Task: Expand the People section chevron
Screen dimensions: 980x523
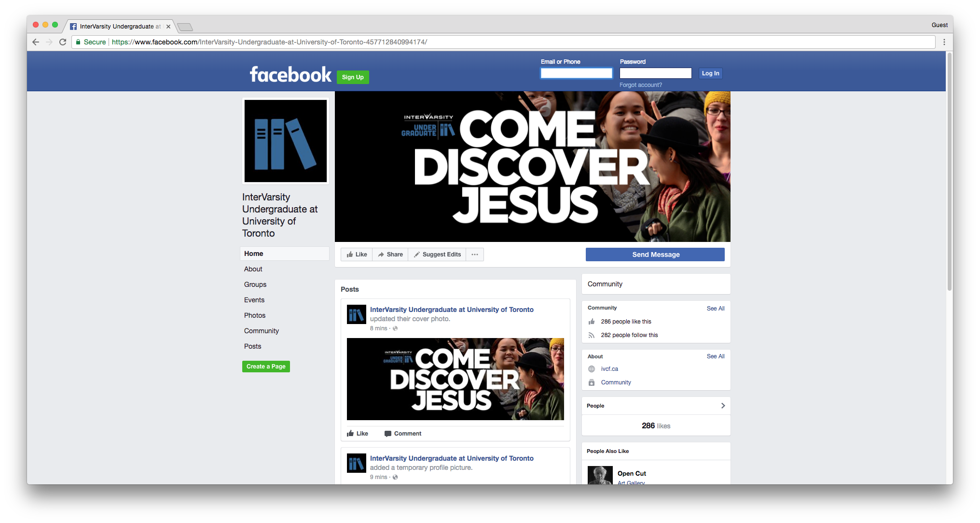Action: pos(722,406)
